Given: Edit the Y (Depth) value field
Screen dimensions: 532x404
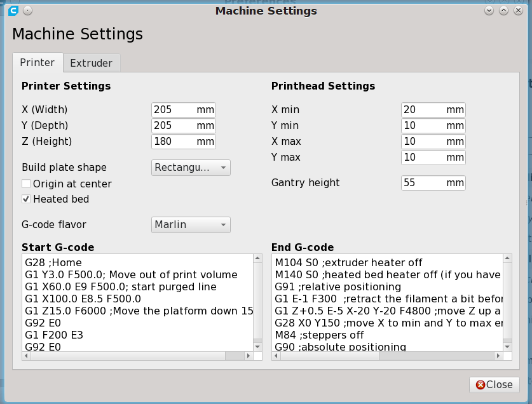Looking at the screenshot, I should [184, 126].
